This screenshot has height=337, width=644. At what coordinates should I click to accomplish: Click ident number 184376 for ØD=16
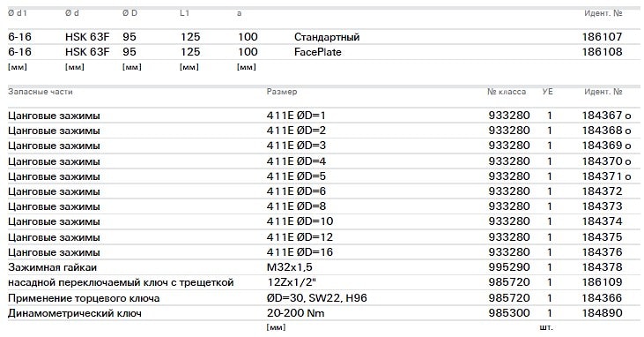click(602, 251)
